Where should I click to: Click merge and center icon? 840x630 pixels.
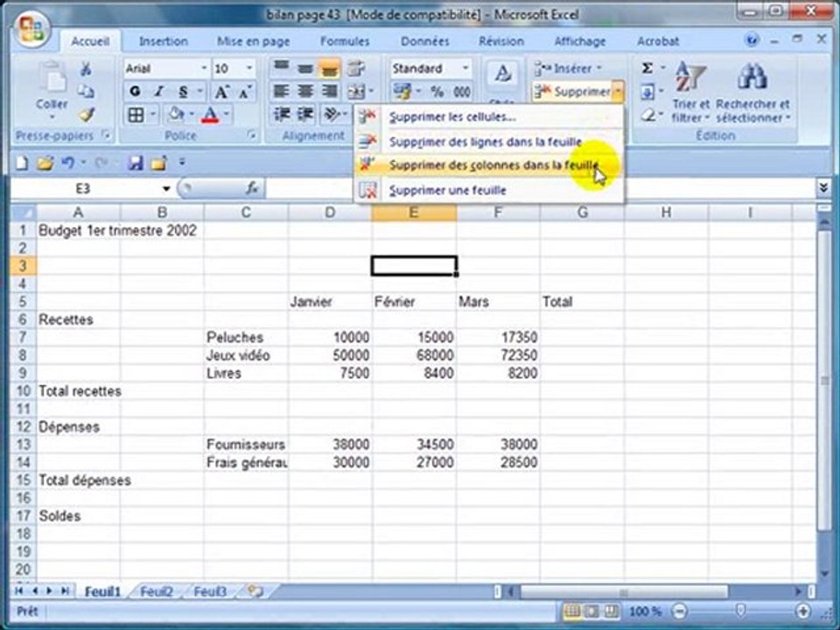pyautogui.click(x=356, y=92)
